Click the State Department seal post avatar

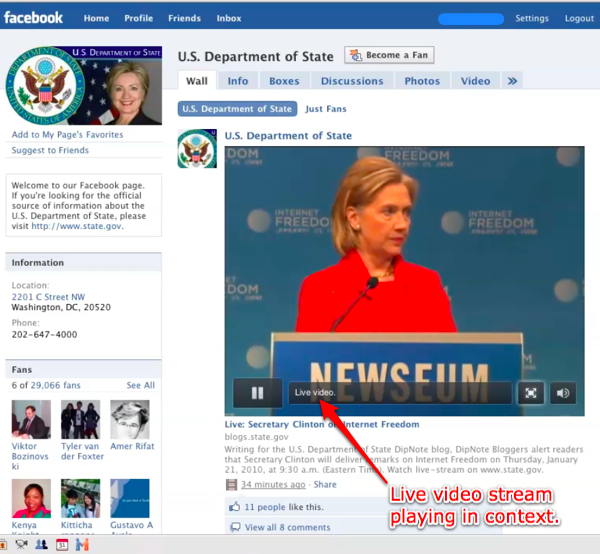click(x=197, y=148)
